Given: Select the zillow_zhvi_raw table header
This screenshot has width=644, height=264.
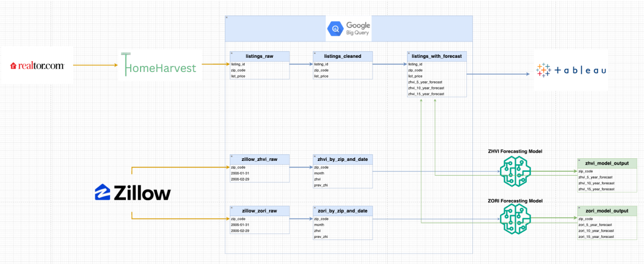Looking at the screenshot, I should [260, 160].
